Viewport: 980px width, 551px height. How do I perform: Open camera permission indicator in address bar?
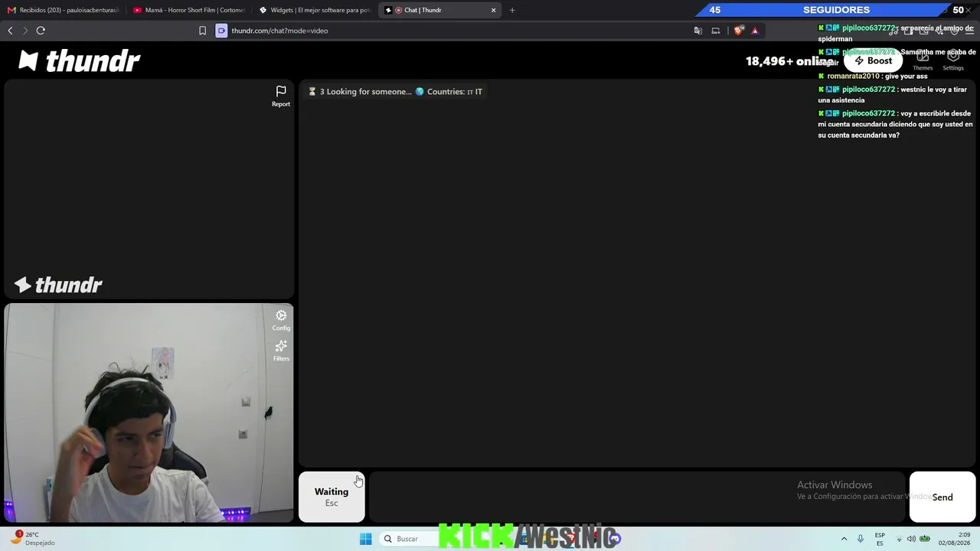pos(221,31)
